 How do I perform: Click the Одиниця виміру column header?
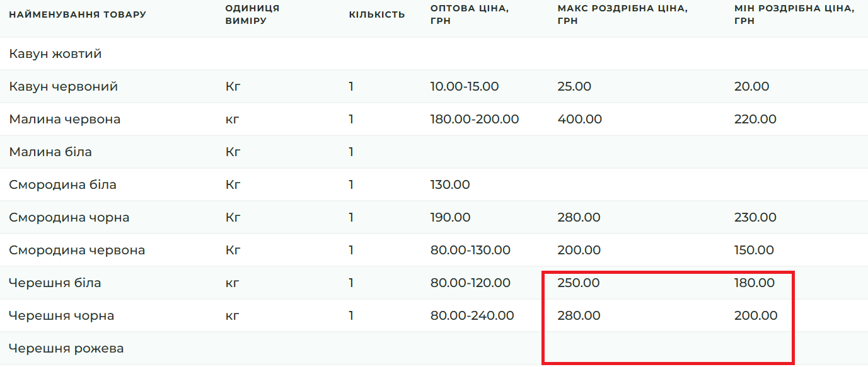[252, 14]
